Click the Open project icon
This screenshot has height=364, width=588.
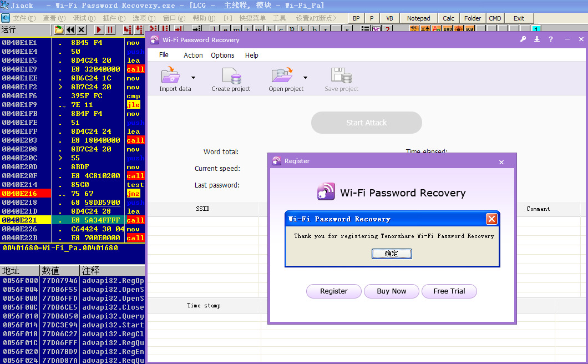click(x=282, y=75)
